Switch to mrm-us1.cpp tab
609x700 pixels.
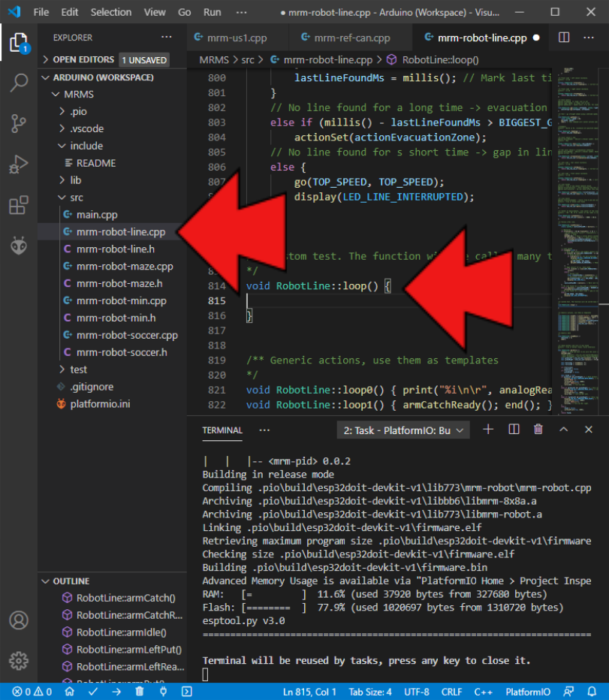237,38
